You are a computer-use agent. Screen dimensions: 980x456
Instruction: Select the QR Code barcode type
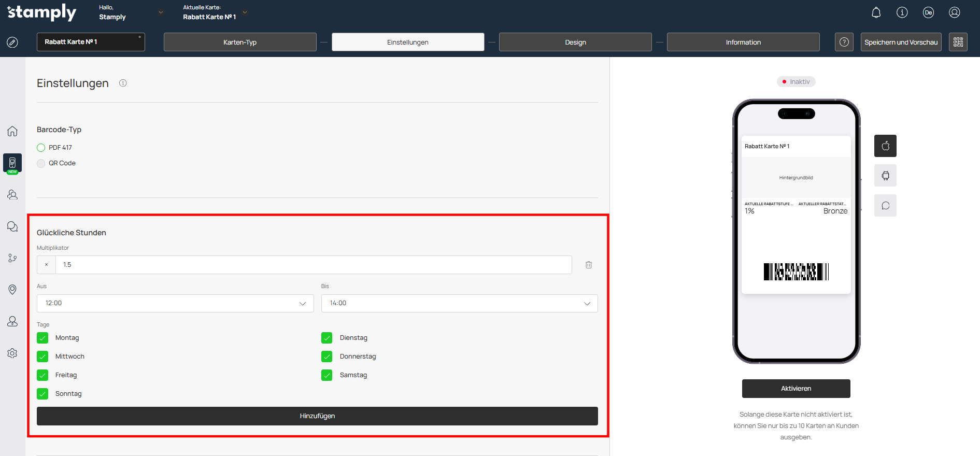coord(41,163)
